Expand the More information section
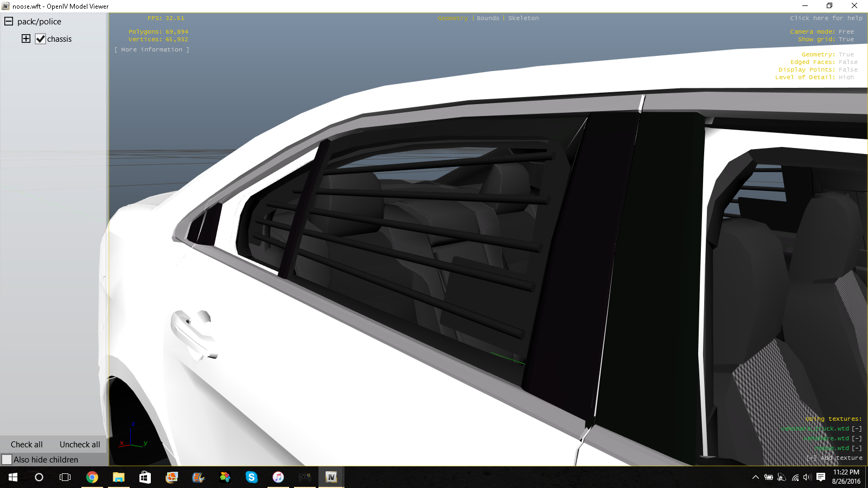868x488 pixels. [152, 50]
